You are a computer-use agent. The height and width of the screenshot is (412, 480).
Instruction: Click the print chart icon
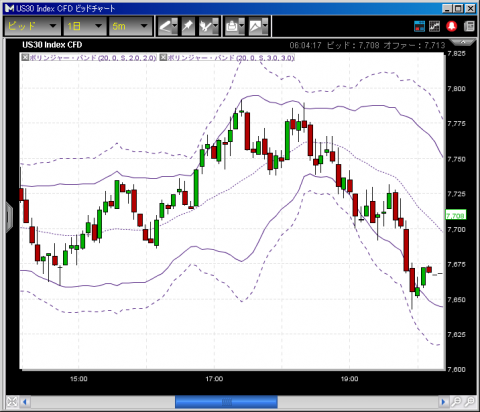pos(232,26)
